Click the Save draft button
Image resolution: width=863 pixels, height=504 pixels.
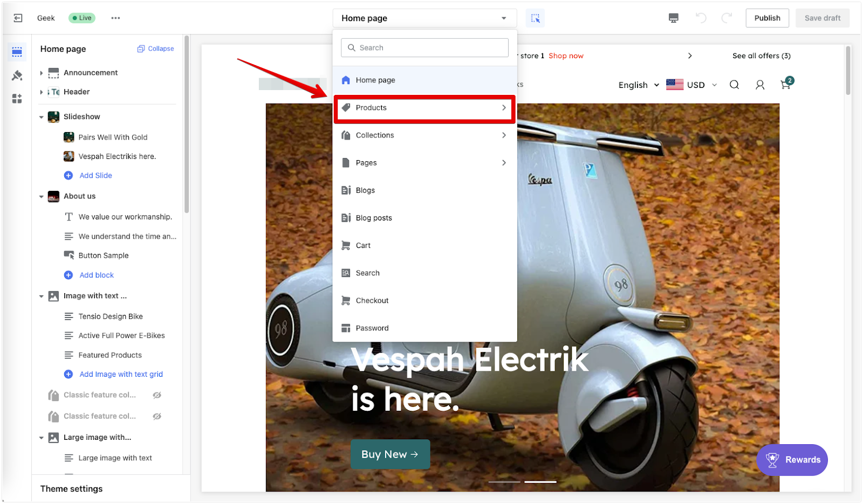tap(822, 18)
